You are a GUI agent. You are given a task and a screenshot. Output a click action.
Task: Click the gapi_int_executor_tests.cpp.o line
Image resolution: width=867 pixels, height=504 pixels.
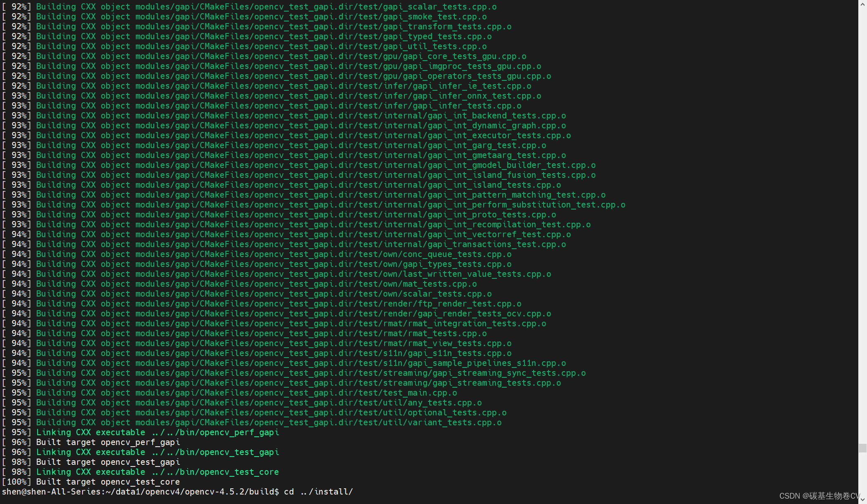click(x=286, y=136)
